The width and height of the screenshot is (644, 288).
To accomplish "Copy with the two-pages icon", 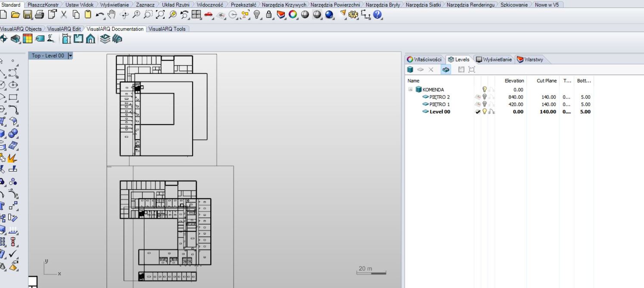I will click(76, 15).
